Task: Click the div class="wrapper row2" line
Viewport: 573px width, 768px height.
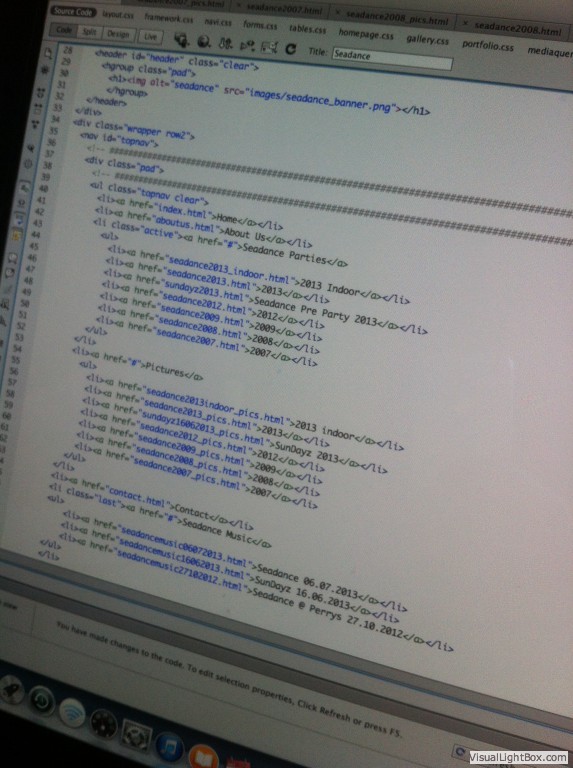Action: click(134, 129)
